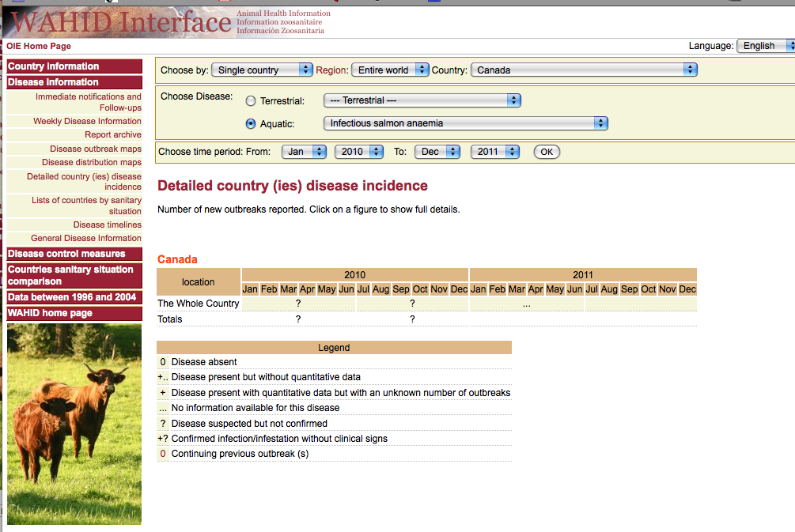Open the Choose by dropdown

263,70
